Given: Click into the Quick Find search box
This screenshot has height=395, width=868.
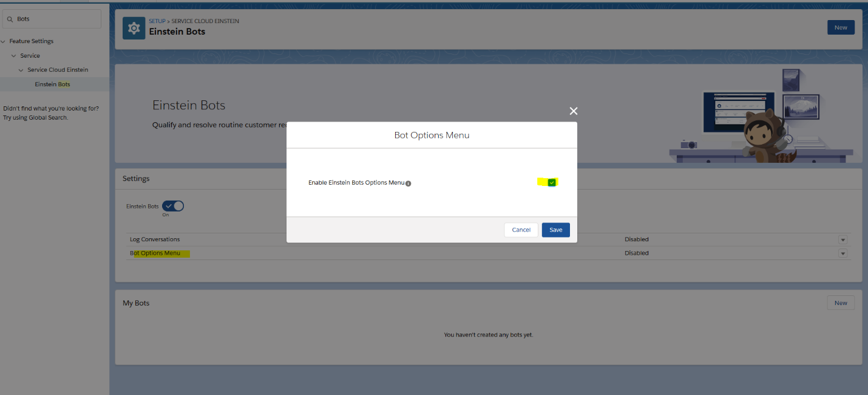Looking at the screenshot, I should click(x=52, y=19).
